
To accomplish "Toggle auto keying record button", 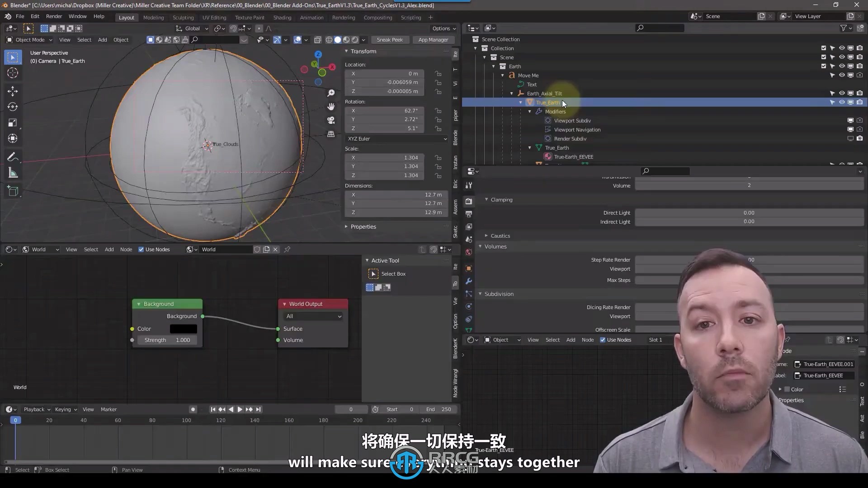I will click(193, 409).
